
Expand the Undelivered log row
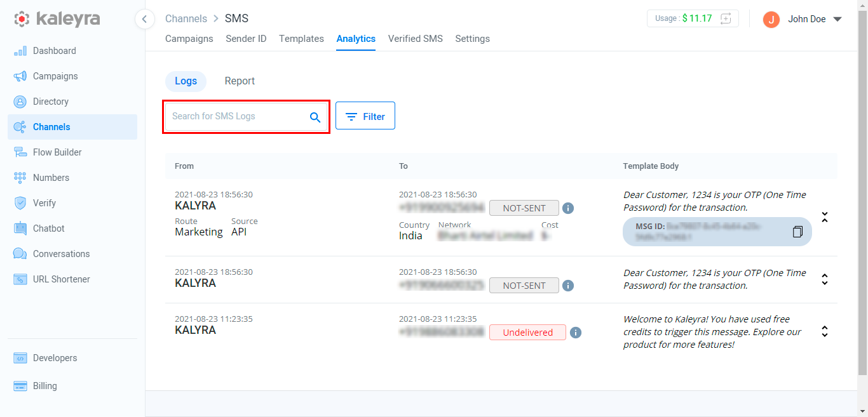pos(825,331)
